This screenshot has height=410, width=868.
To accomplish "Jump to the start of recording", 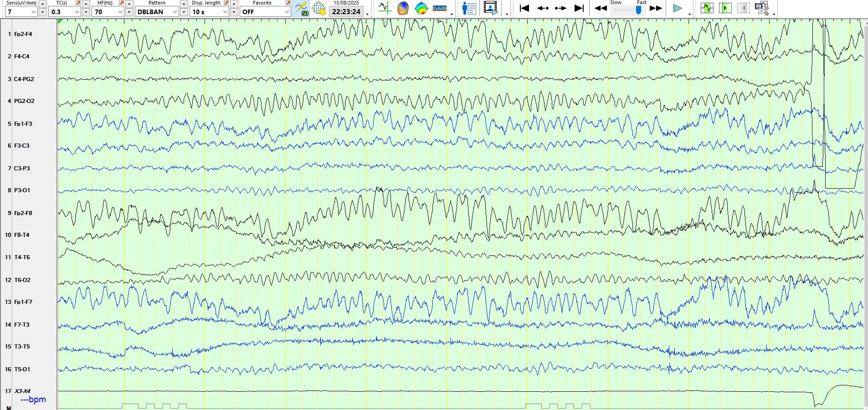I will (524, 8).
